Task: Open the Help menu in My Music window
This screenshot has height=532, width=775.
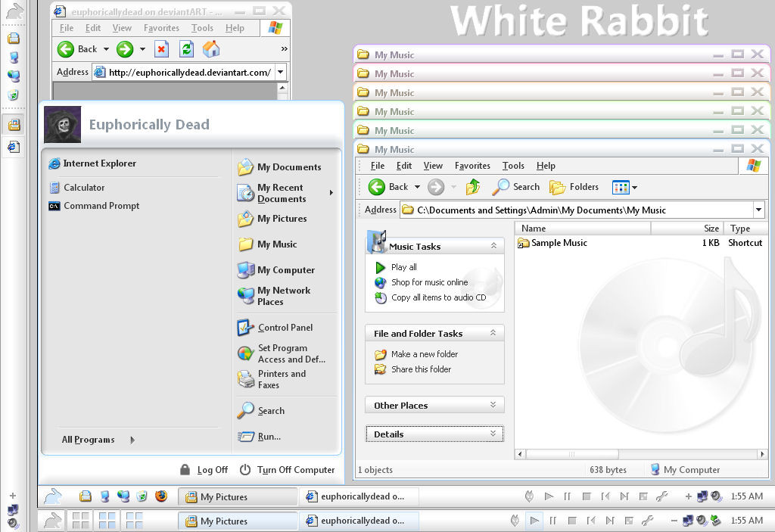Action: [546, 166]
